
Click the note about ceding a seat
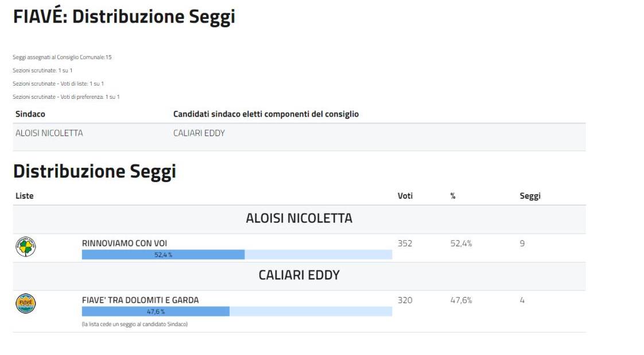tap(135, 325)
